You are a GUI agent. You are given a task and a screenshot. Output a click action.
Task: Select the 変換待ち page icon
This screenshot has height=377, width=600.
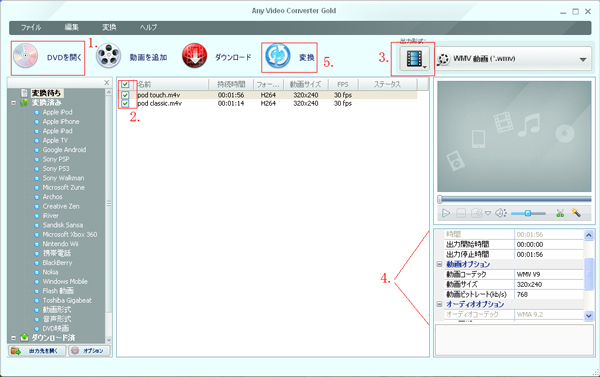point(24,93)
